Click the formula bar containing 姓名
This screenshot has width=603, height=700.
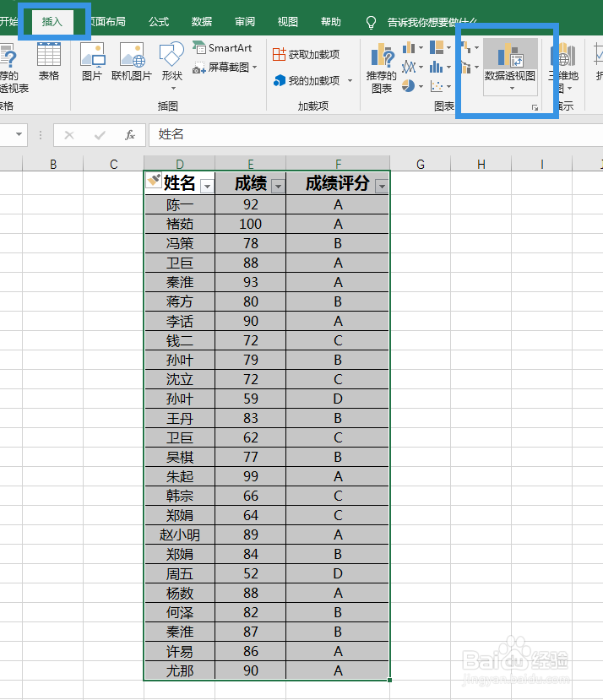375,135
